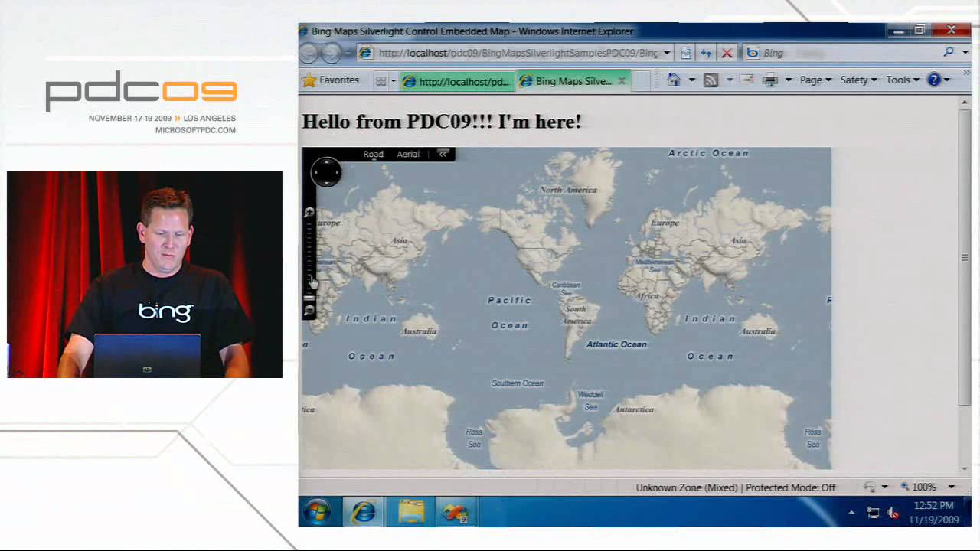Click the blue Help question mark icon
The width and height of the screenshot is (980, 551).
pyautogui.click(x=934, y=80)
